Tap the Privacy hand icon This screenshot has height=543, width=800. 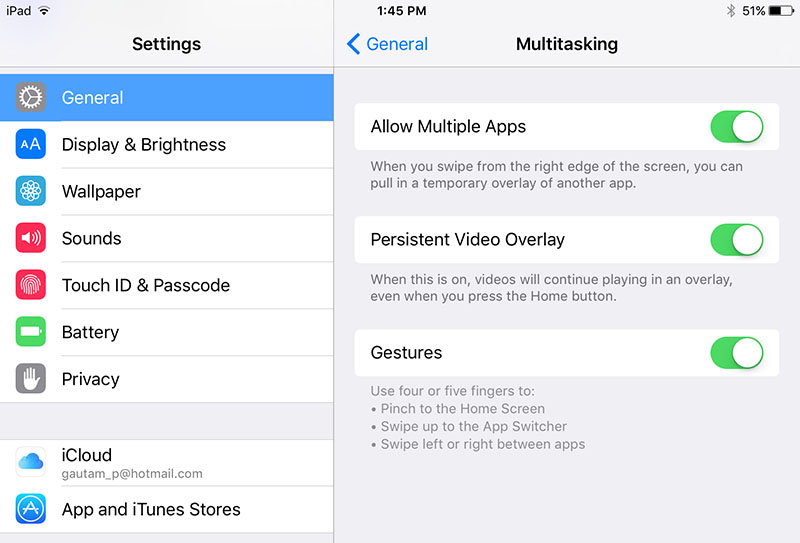tap(31, 379)
